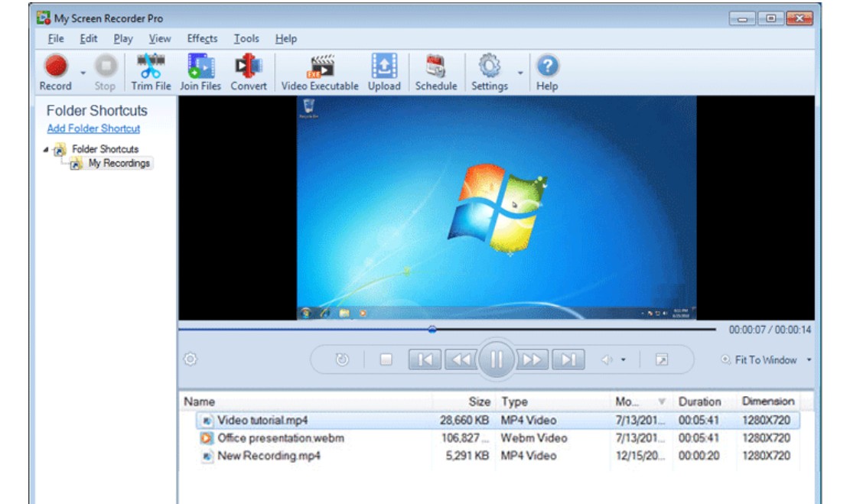
Task: Open the Tools menu
Action: (246, 38)
